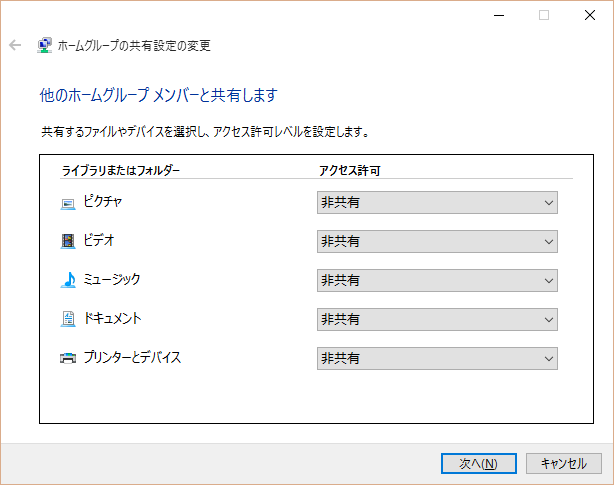Go back with the left arrow icon

click(x=15, y=45)
